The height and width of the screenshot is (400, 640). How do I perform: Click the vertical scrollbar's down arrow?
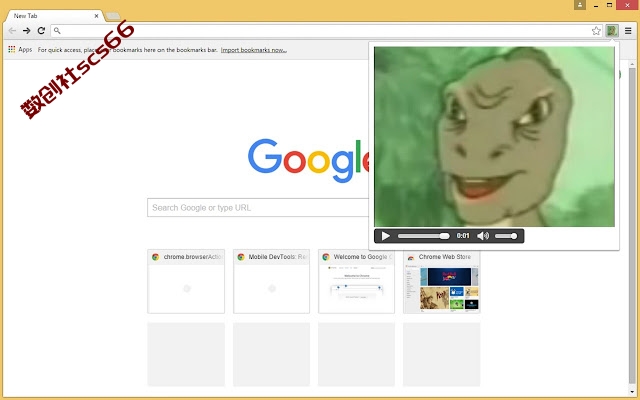pos(632,392)
